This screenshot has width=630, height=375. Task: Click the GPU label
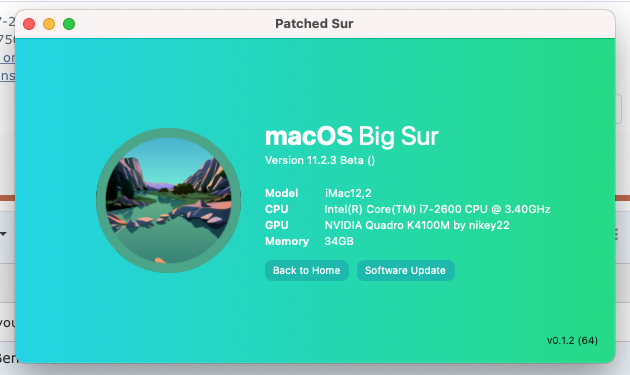(276, 225)
